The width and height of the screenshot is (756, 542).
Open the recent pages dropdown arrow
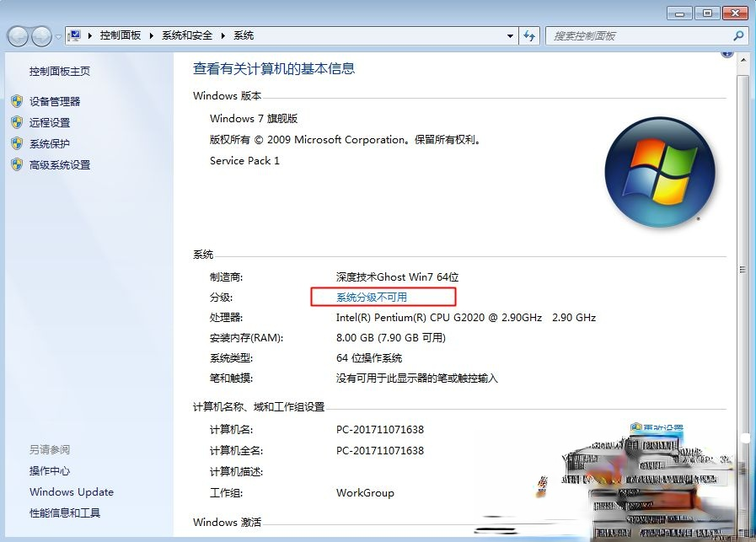[x=58, y=36]
